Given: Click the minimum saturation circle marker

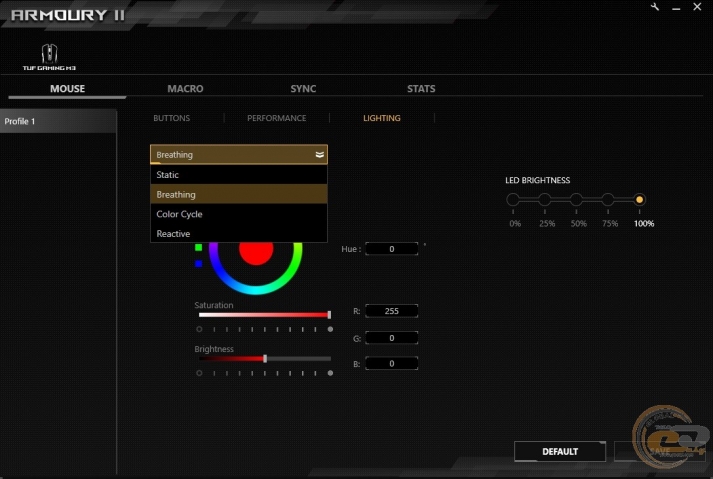Looking at the screenshot, I should [199, 329].
